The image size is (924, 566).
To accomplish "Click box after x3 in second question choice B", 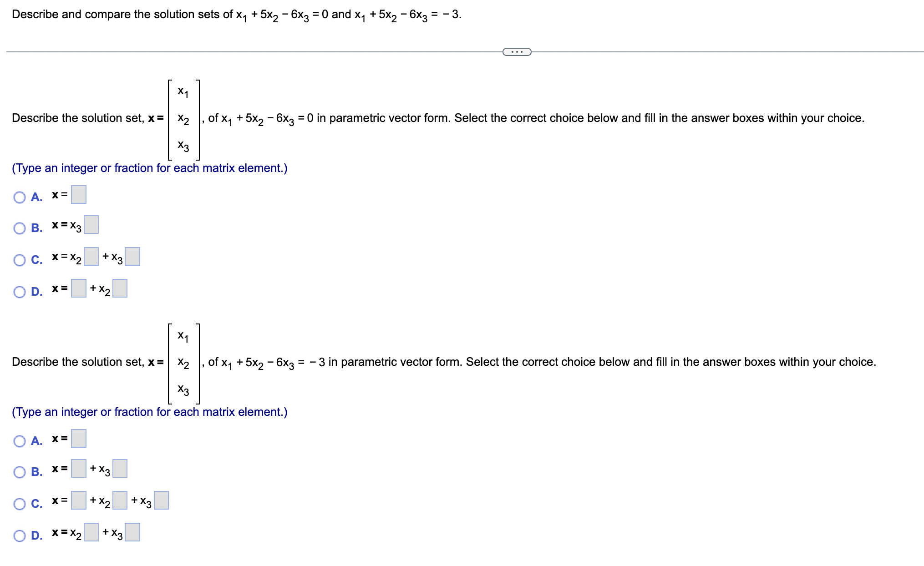I will click(x=119, y=469).
